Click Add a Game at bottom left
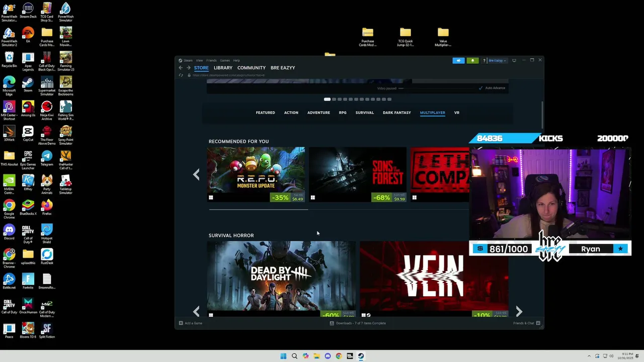 coord(191,323)
